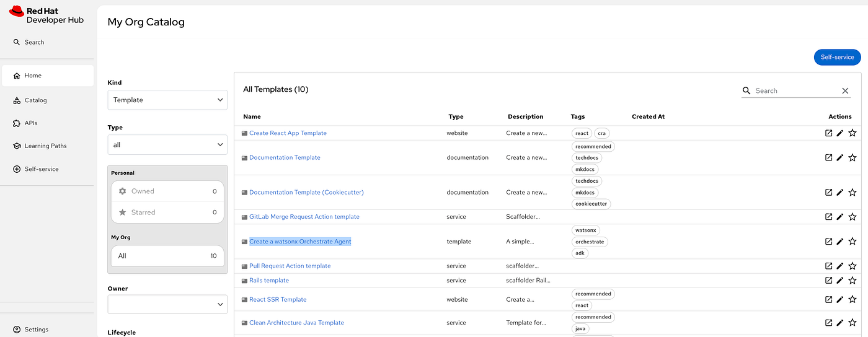This screenshot has height=337, width=868.
Task: View source for Pull Request Action template
Action: pyautogui.click(x=828, y=266)
